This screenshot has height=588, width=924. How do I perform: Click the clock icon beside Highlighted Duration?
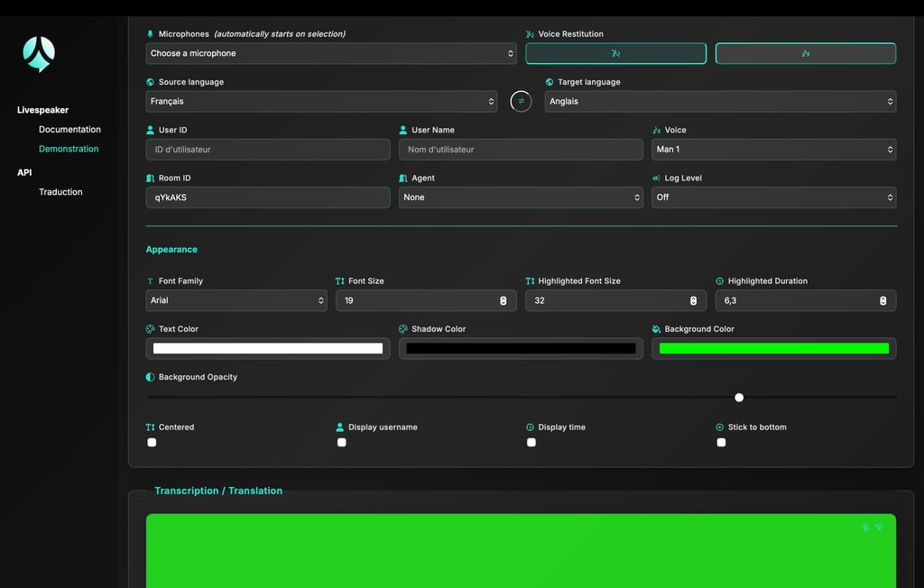tap(719, 281)
